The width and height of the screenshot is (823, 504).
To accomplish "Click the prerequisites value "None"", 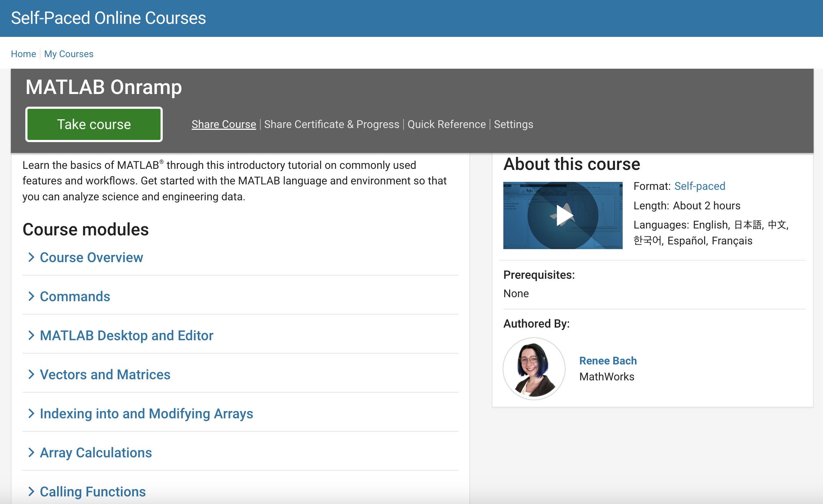I will (x=516, y=294).
